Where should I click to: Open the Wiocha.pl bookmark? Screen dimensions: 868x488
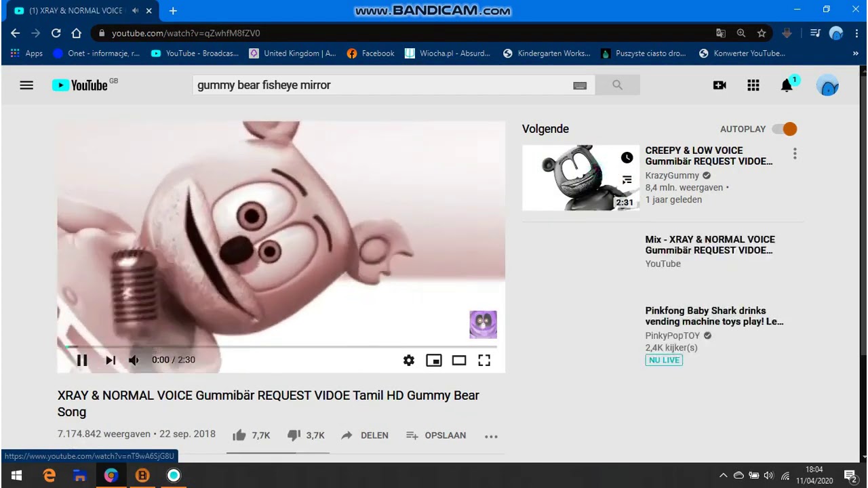coord(448,54)
